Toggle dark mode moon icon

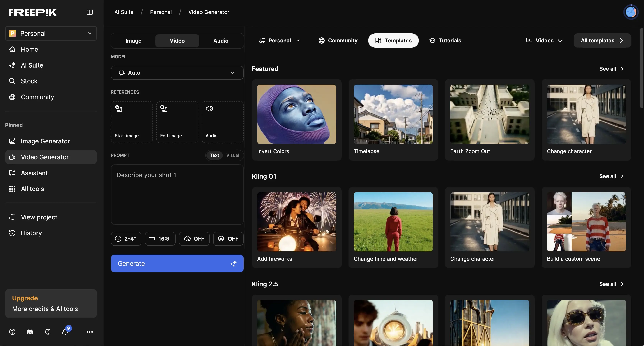[48, 332]
